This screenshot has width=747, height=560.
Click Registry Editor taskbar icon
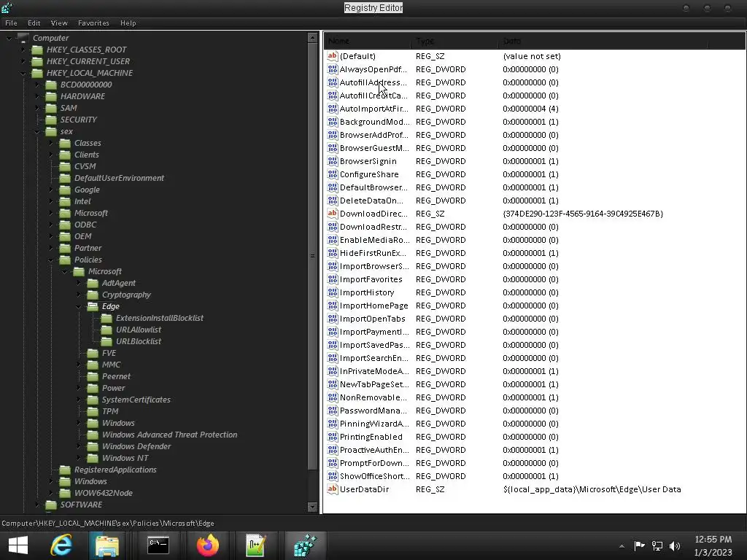pyautogui.click(x=306, y=545)
